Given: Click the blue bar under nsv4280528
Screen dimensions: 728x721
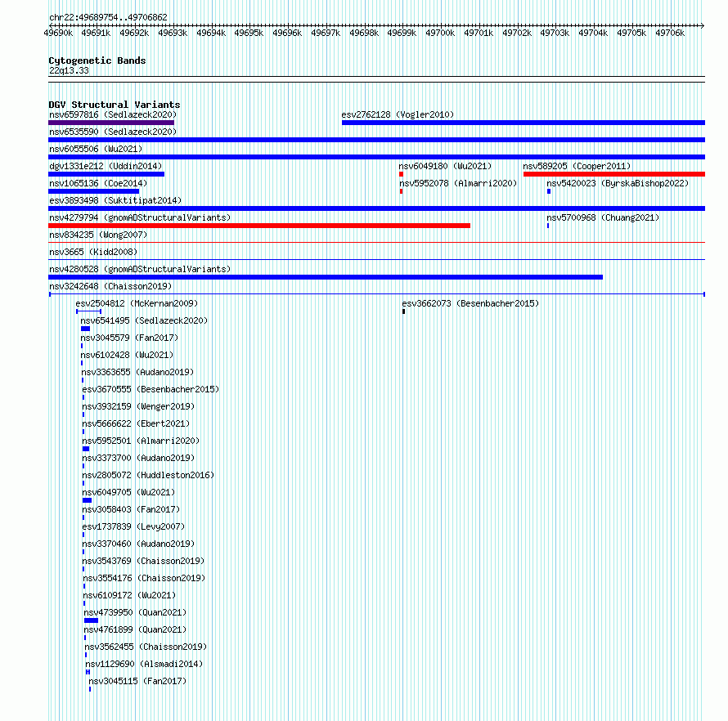Looking at the screenshot, I should (326, 277).
